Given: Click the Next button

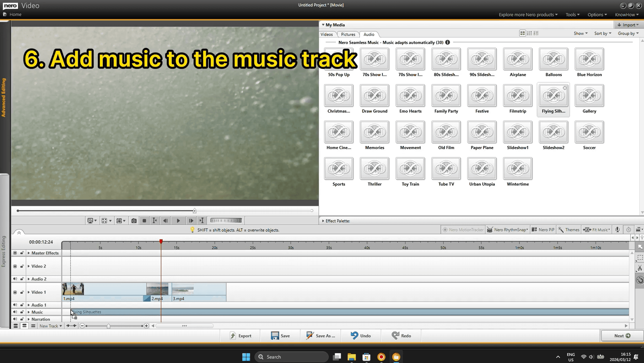Looking at the screenshot, I should pos(622,336).
